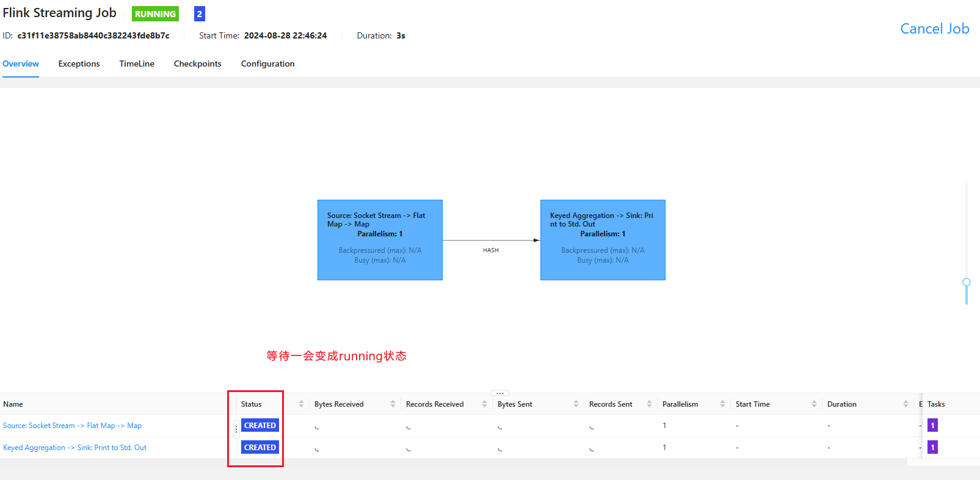Click the Name column header
This screenshot has height=480, width=980.
tap(13, 404)
